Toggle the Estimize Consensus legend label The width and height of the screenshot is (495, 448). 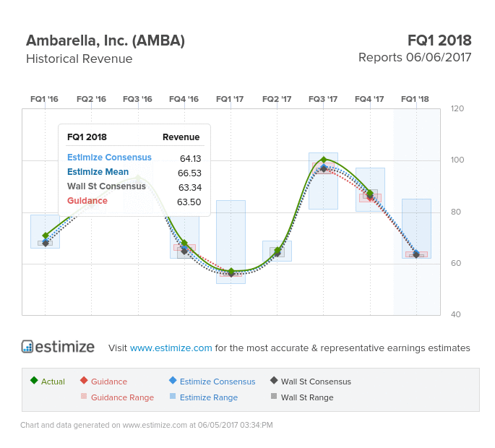[x=218, y=382]
